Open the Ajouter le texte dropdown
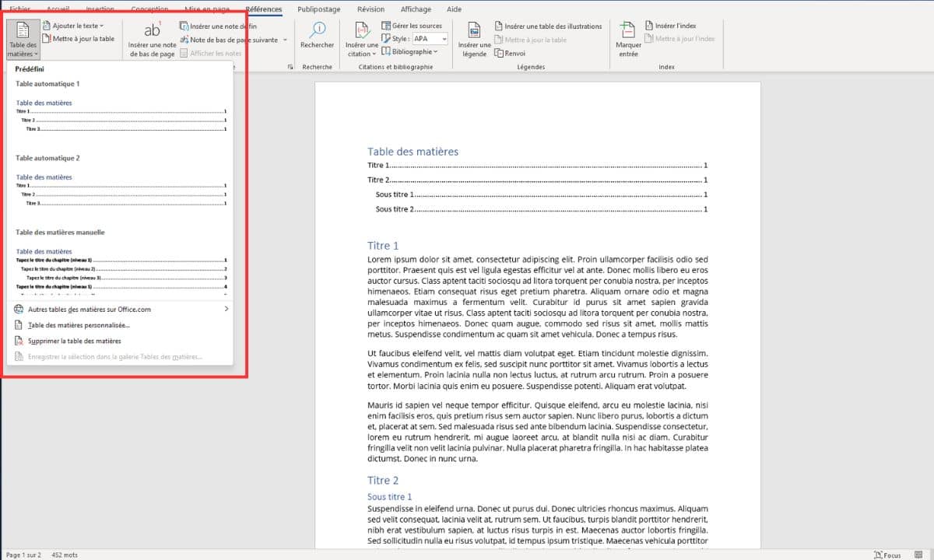Image resolution: width=934 pixels, height=560 pixels. pos(73,26)
